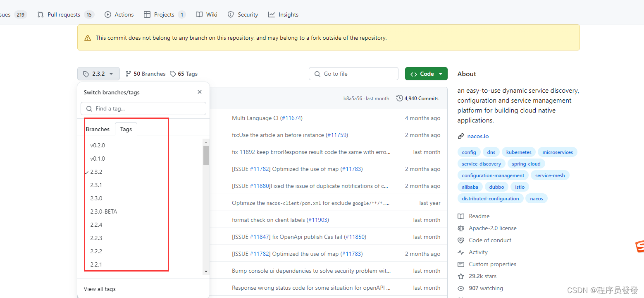
Task: Open the nacos.io website link
Action: (478, 136)
